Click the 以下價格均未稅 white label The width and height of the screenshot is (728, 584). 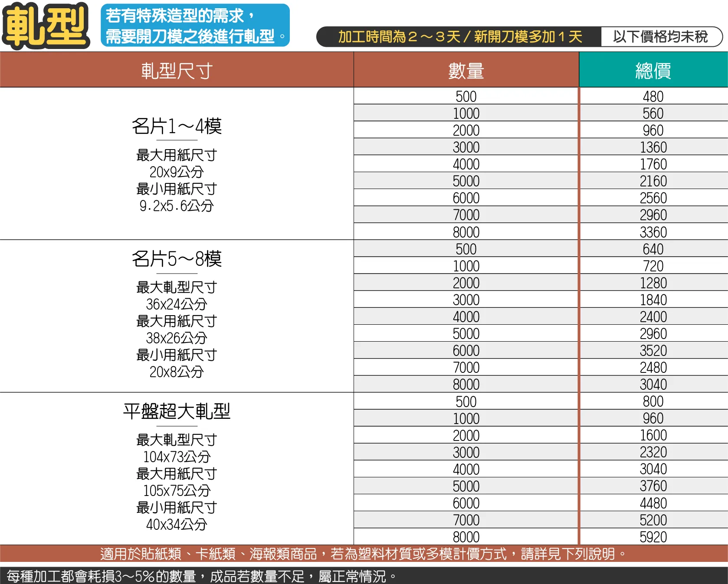(x=660, y=37)
